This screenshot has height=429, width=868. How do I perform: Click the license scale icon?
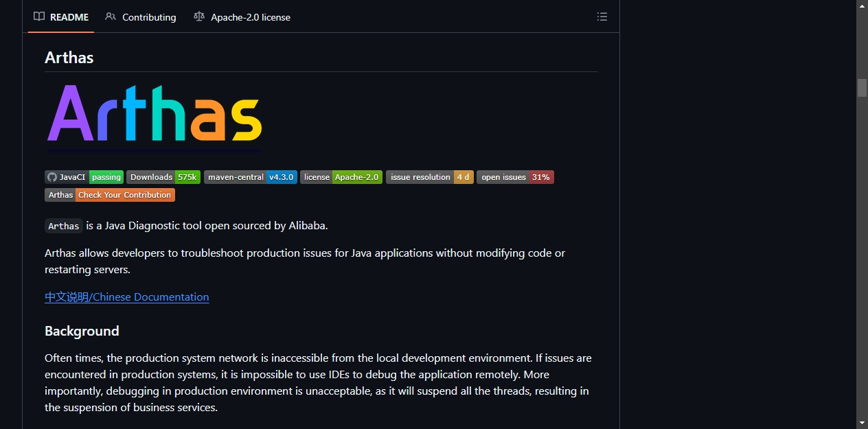[199, 17]
